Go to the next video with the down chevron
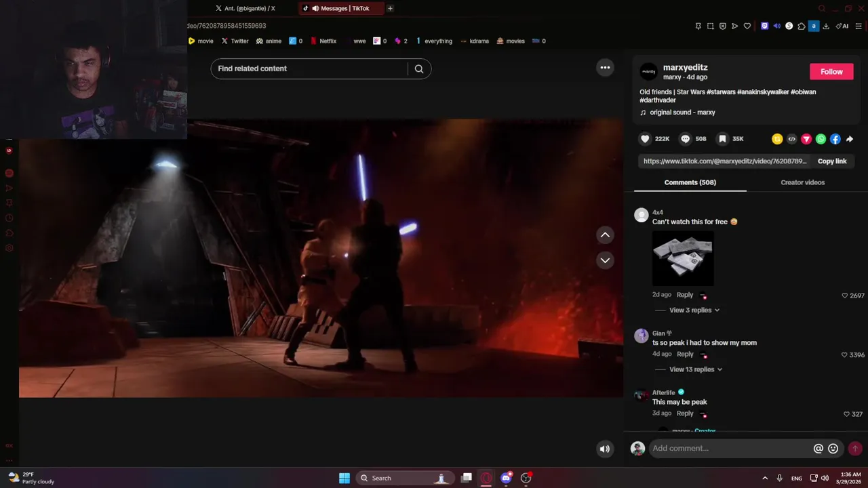 605,260
